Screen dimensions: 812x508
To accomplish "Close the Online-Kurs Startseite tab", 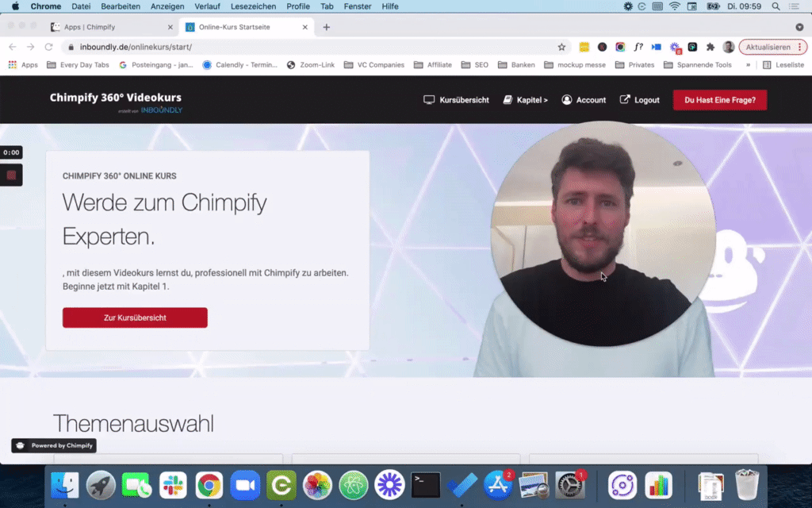I will pos(305,27).
